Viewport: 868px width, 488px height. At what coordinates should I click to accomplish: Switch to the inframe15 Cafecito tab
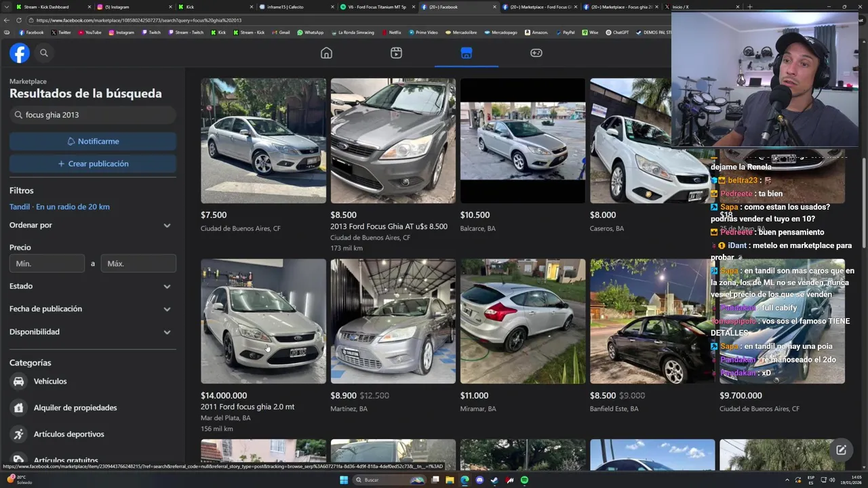click(296, 7)
